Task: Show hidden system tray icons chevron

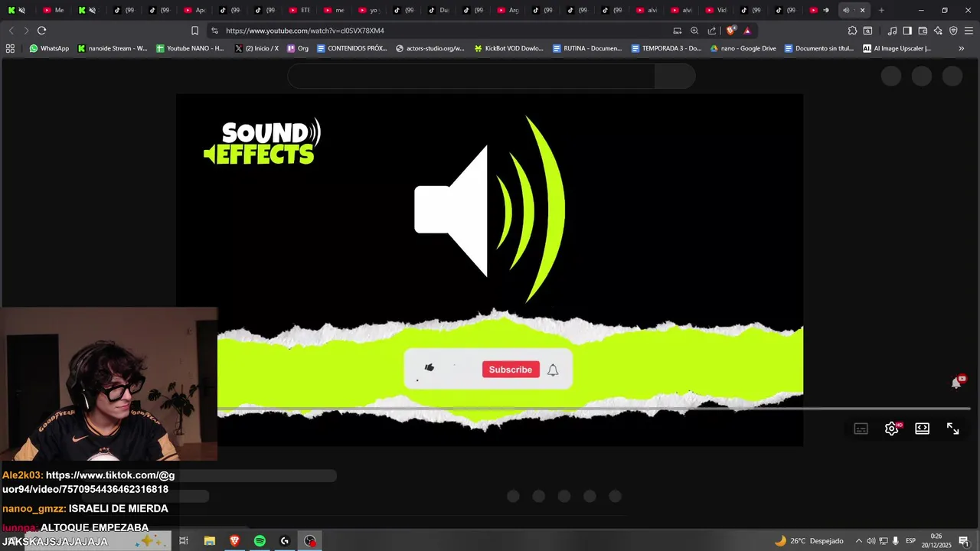Action: pyautogui.click(x=858, y=541)
